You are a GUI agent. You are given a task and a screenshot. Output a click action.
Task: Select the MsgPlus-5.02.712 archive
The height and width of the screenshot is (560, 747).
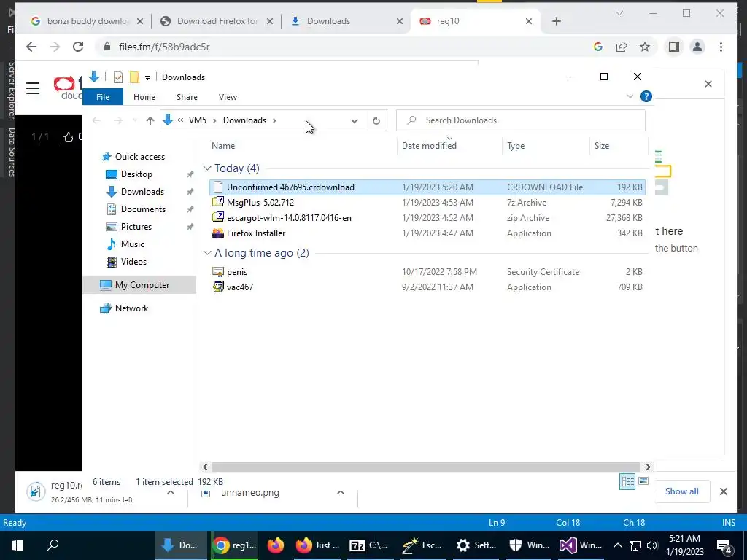pyautogui.click(x=427, y=203)
